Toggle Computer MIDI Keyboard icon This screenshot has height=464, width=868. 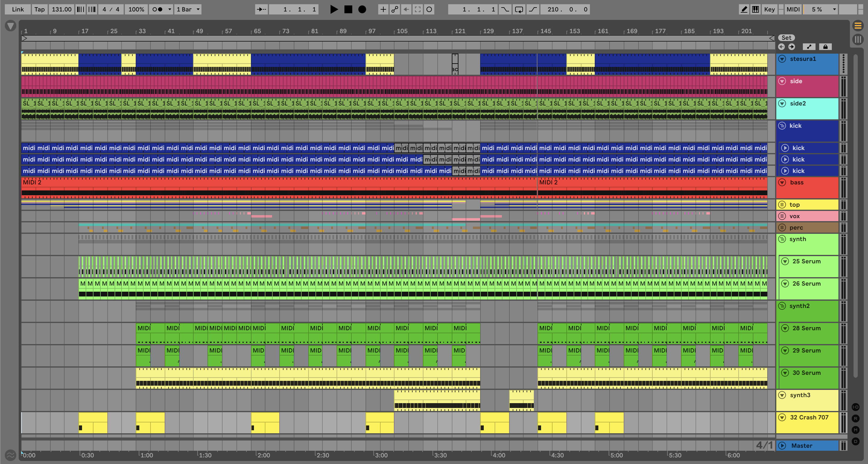click(756, 9)
